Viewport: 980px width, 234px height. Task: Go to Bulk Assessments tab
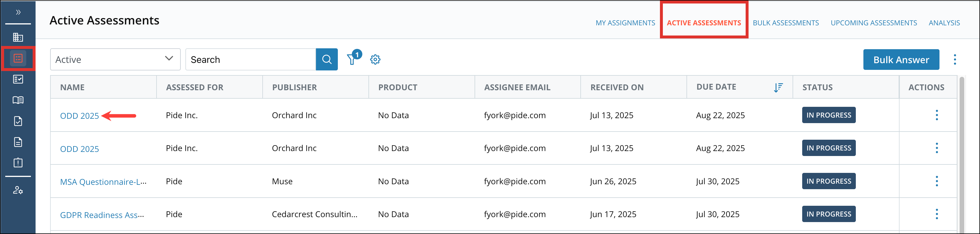[786, 23]
